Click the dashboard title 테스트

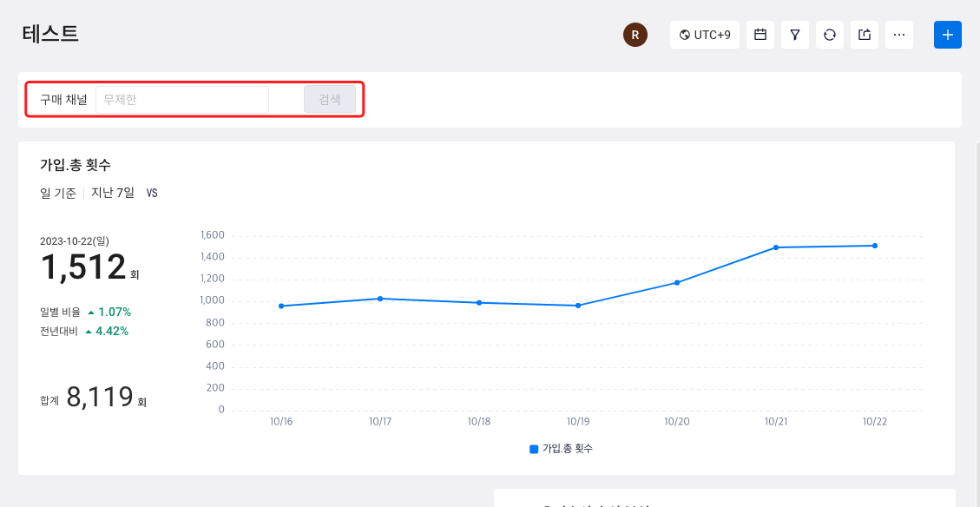(x=49, y=34)
